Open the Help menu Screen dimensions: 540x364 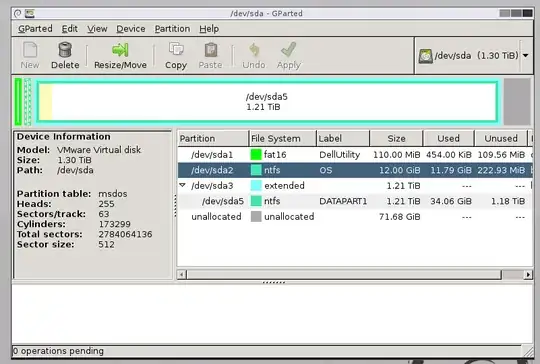pyautogui.click(x=209, y=29)
